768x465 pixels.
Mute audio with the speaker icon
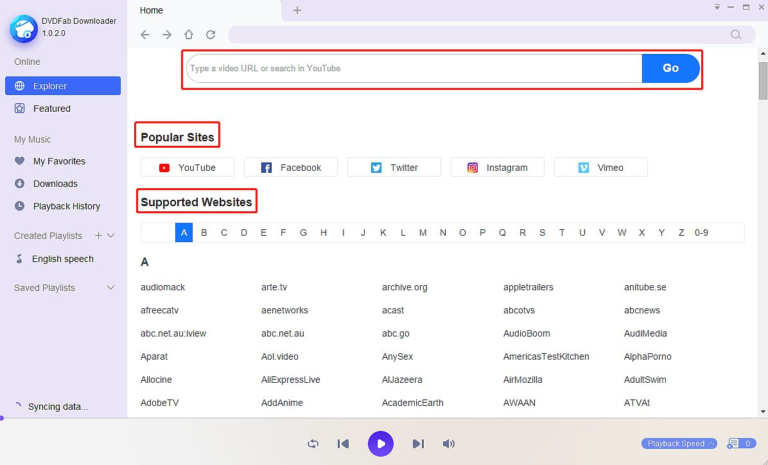point(449,444)
